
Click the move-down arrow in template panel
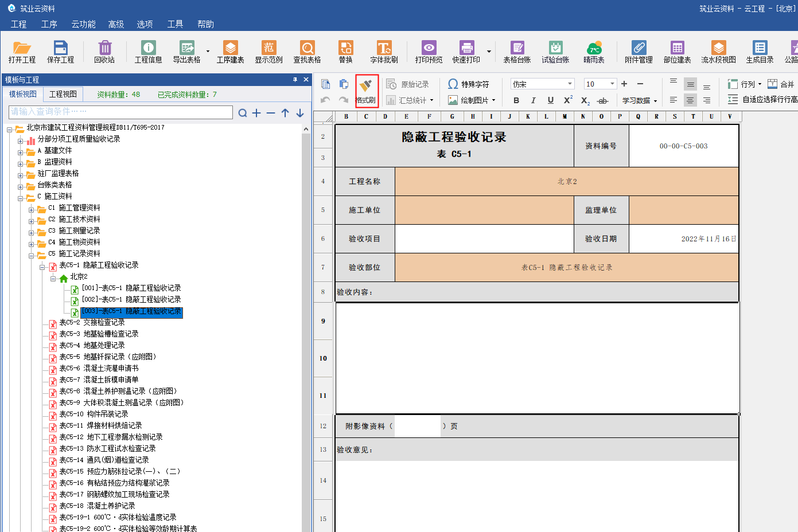[x=300, y=113]
